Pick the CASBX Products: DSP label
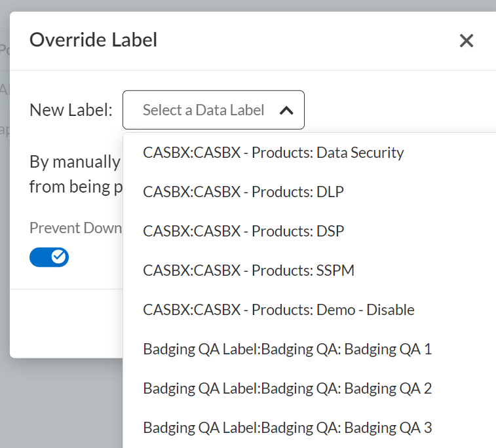The height and width of the screenshot is (448, 496). click(x=243, y=231)
